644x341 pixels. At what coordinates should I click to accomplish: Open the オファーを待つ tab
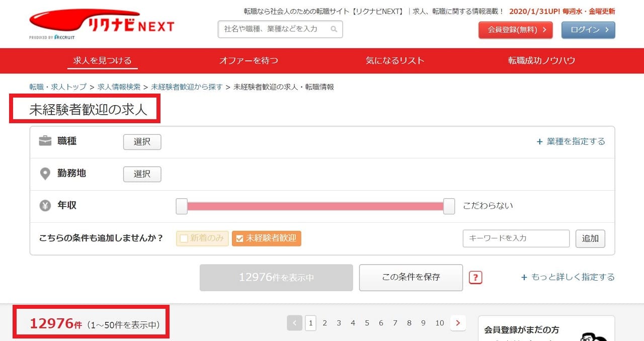[249, 60]
